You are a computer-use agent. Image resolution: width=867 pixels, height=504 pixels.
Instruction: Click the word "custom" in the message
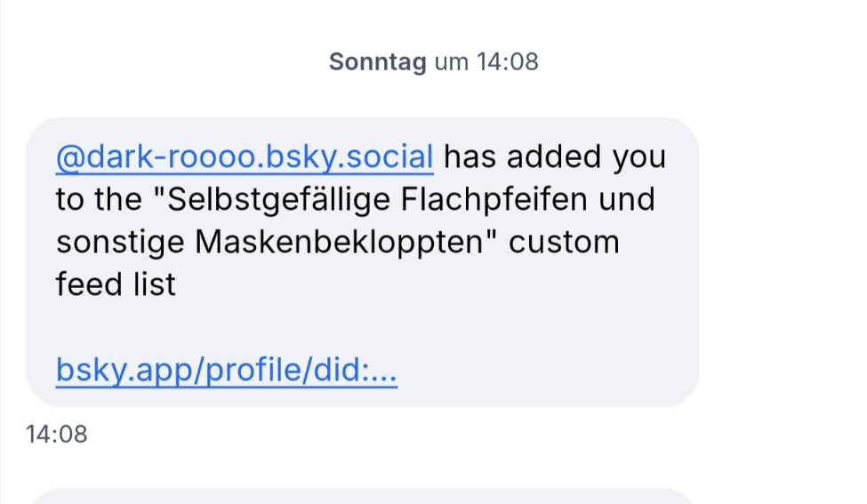(x=564, y=243)
